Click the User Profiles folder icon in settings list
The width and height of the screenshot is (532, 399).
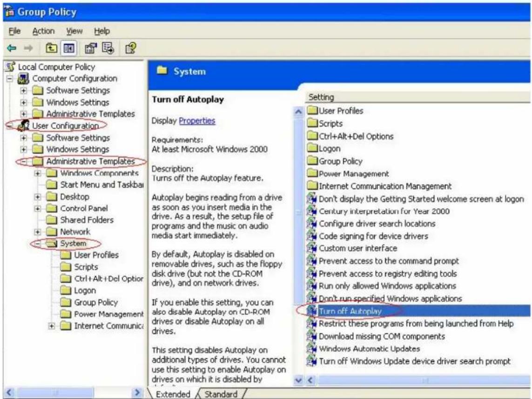[x=312, y=111]
